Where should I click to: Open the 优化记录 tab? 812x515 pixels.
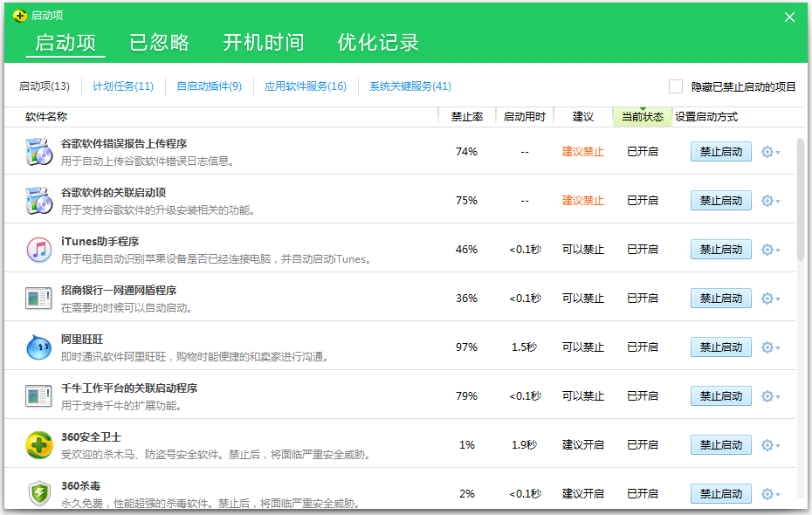pyautogui.click(x=378, y=43)
